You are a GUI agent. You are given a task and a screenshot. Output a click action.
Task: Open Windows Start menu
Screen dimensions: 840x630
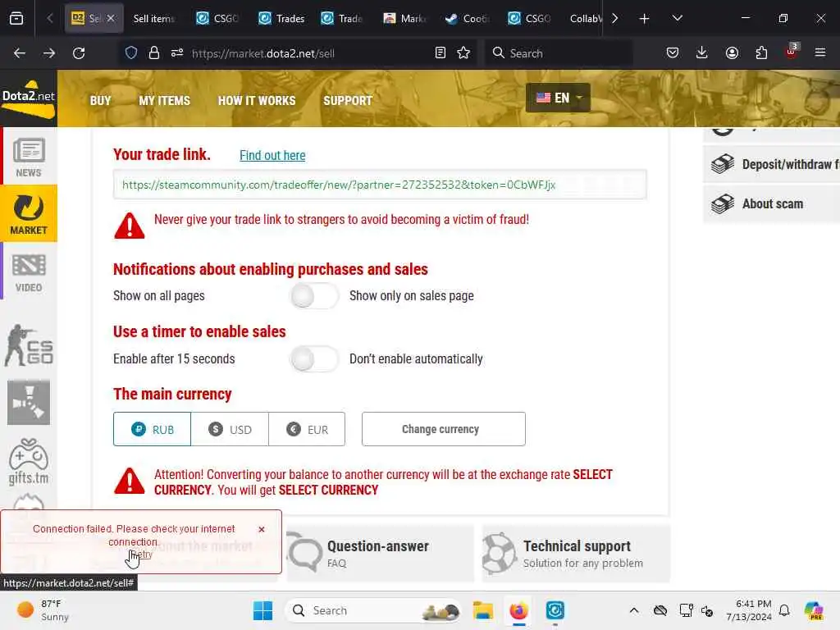(x=262, y=610)
